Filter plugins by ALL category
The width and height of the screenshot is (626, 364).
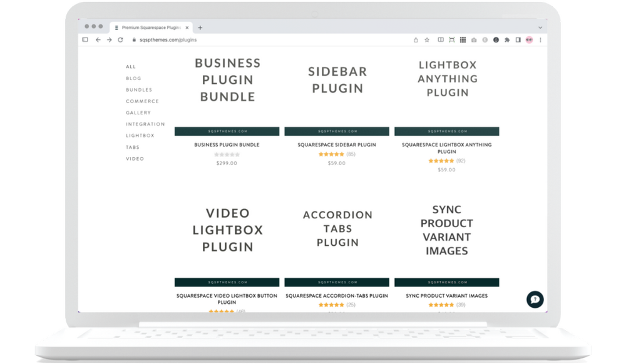(131, 66)
